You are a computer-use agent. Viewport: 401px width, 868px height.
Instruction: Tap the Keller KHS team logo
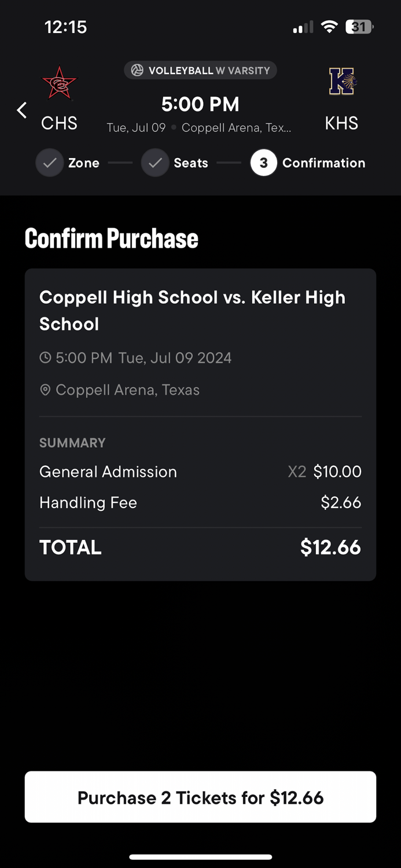point(342,82)
